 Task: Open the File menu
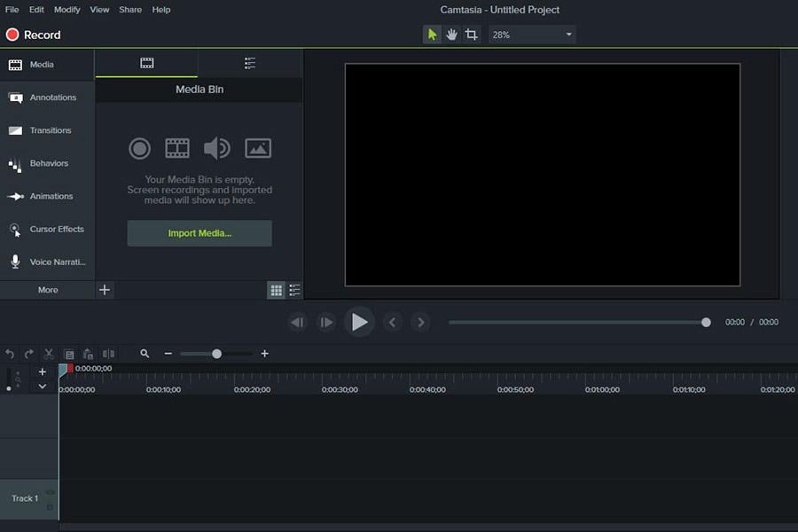12,10
